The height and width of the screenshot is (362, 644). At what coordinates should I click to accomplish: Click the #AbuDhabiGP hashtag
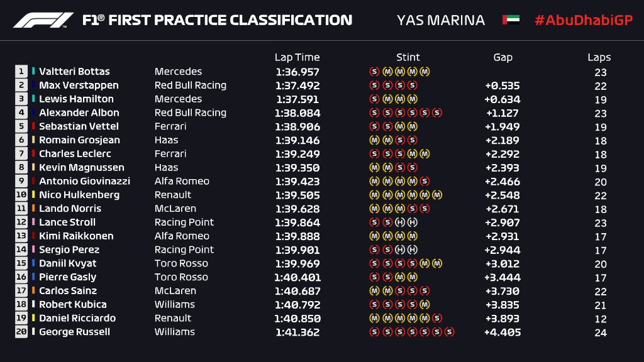[x=583, y=20]
